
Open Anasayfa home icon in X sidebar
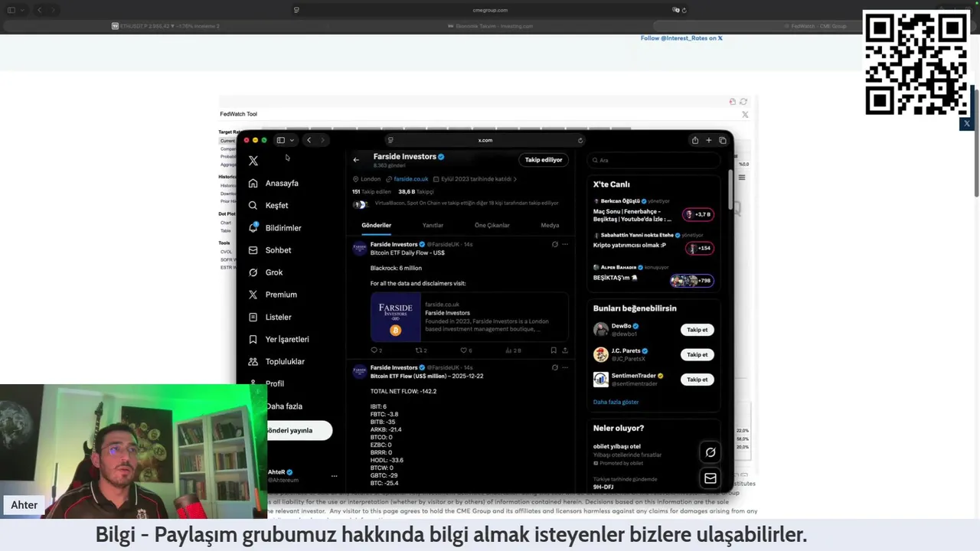[253, 183]
